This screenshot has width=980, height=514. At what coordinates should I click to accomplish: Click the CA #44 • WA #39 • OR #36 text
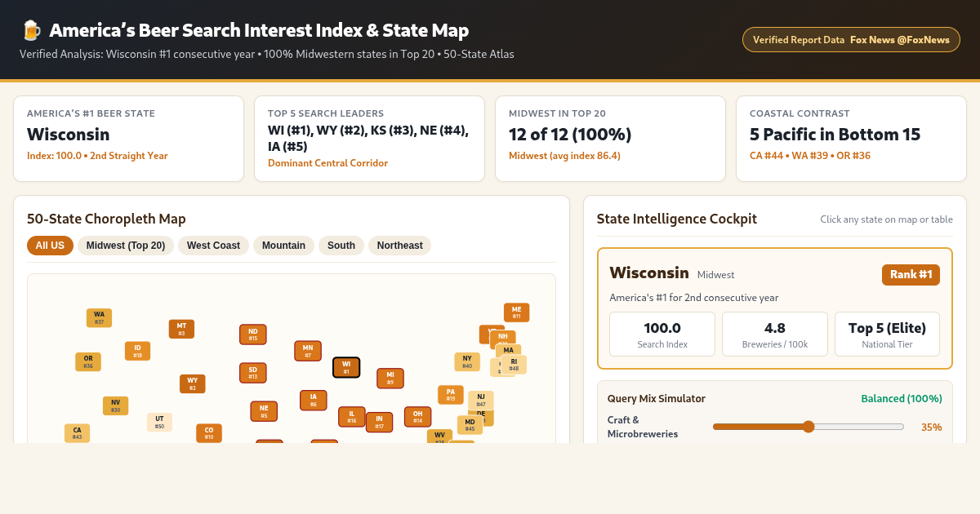(x=810, y=155)
